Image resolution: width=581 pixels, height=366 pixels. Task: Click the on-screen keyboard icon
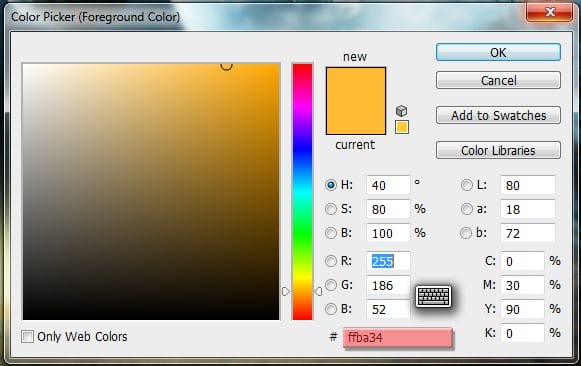434,296
